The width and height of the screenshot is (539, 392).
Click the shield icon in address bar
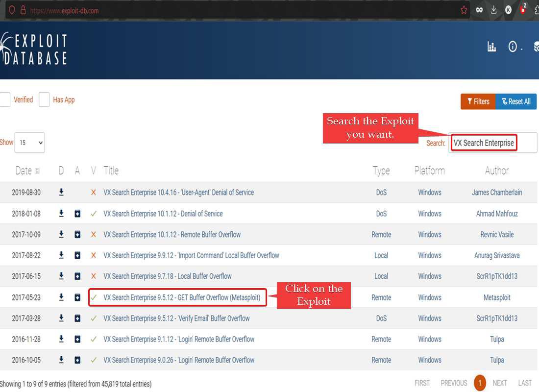coord(12,10)
